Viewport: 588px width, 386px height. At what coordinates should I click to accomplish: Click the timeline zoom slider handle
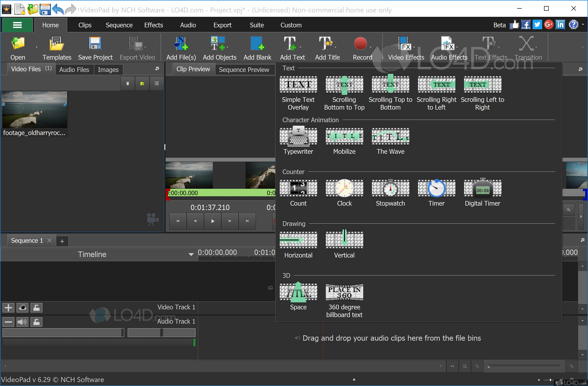[488, 367]
